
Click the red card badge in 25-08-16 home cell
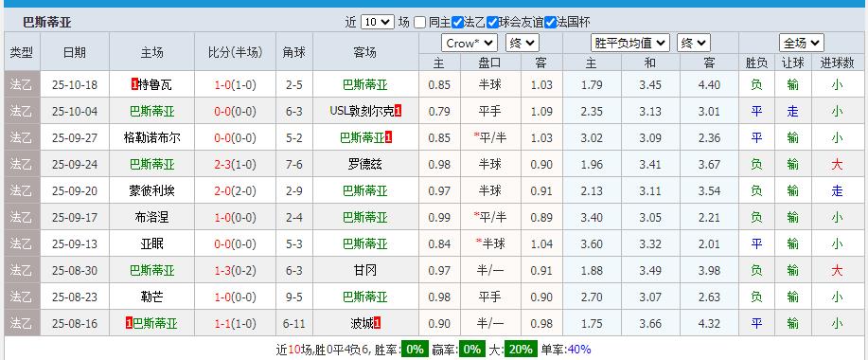[x=129, y=323]
